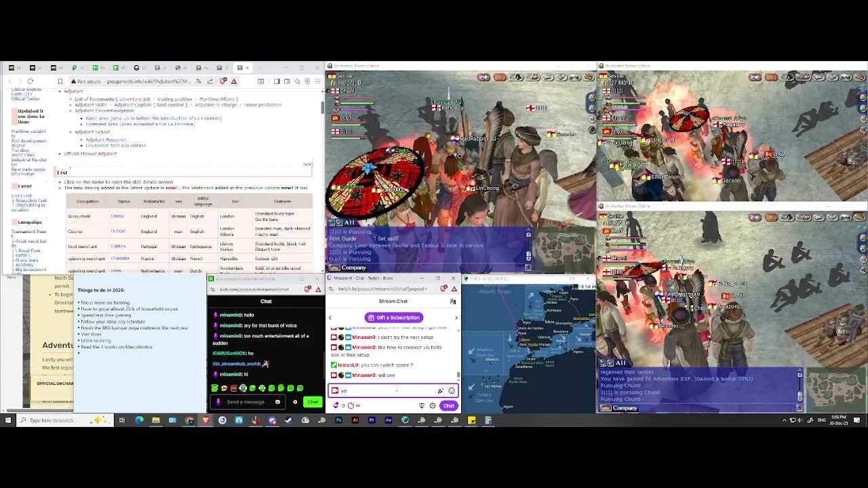Reload the gvo.gamedb.info wiki page
Screen dimensions: 868x488
[31, 81]
